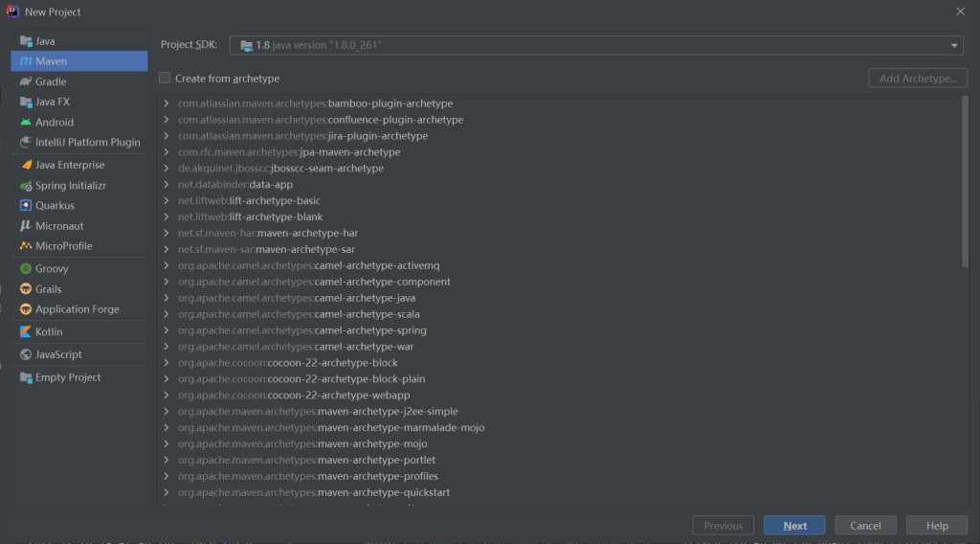Click the Spring Initializr icon

26,186
